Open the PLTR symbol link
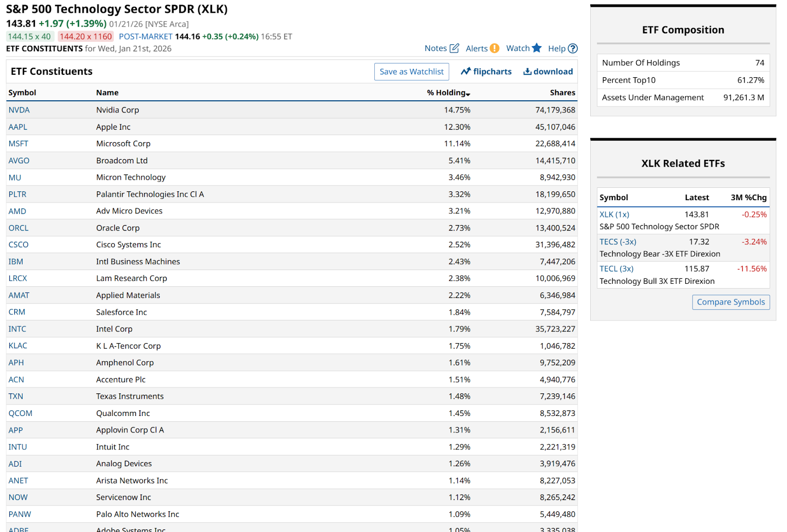 [x=17, y=194]
